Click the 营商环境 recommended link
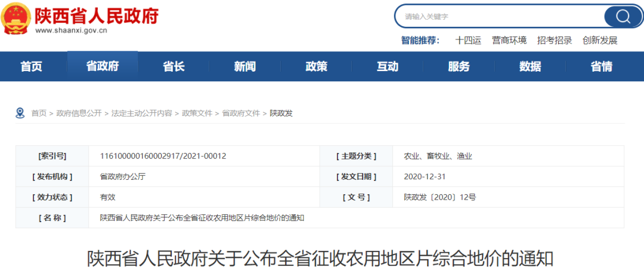The height and width of the screenshot is (270, 644). [x=509, y=41]
